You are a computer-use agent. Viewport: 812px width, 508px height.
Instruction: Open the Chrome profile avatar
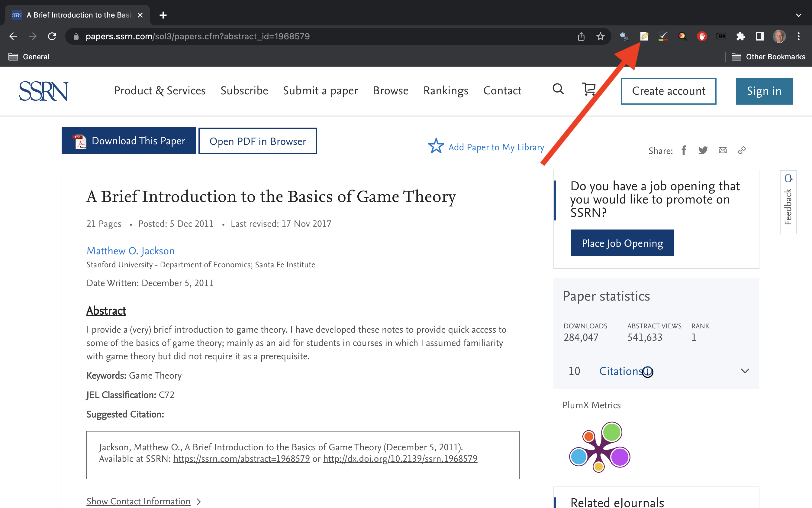pos(779,36)
